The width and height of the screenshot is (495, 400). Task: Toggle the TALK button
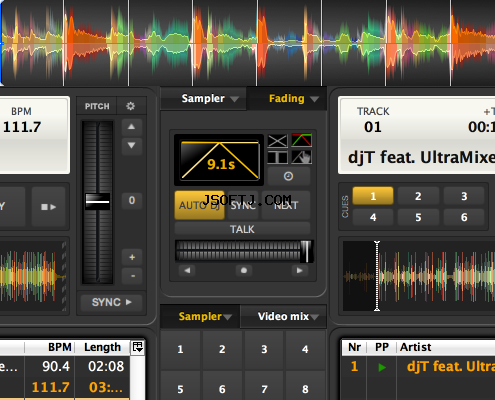pyautogui.click(x=242, y=229)
